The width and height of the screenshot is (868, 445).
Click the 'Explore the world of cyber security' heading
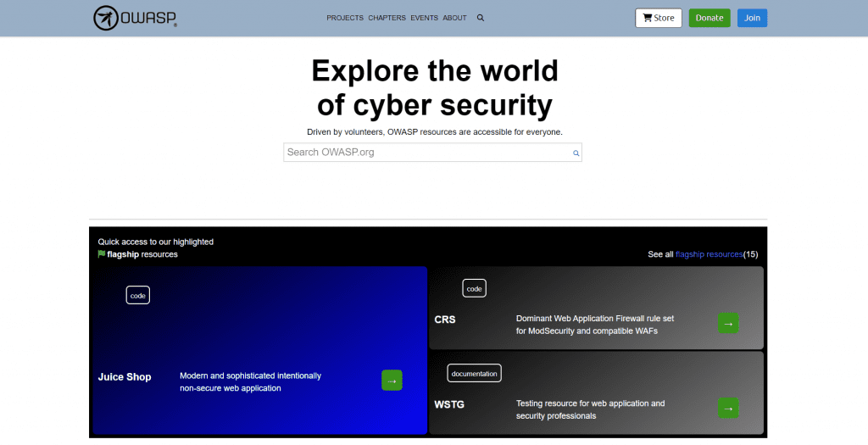435,87
